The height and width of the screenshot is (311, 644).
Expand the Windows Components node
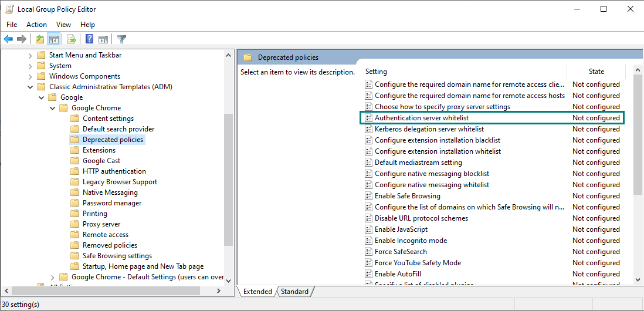click(x=30, y=76)
